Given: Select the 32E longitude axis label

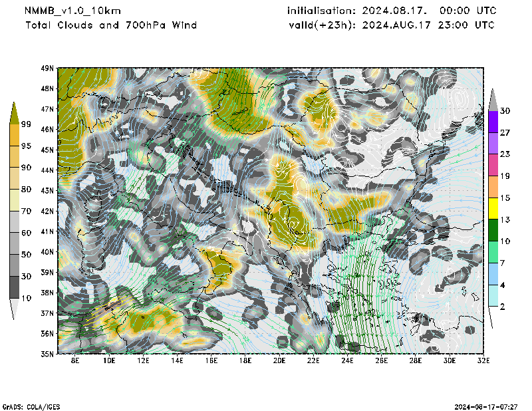Looking at the screenshot, I should click(483, 361).
